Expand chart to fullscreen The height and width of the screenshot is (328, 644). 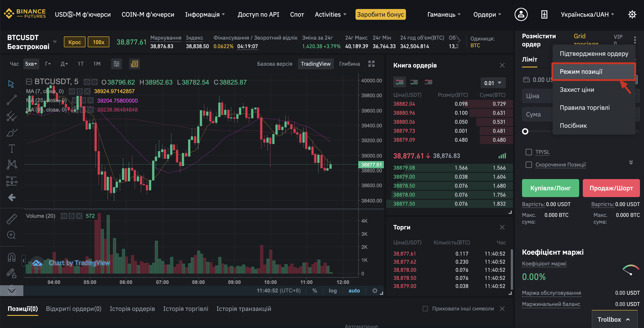[x=372, y=64]
